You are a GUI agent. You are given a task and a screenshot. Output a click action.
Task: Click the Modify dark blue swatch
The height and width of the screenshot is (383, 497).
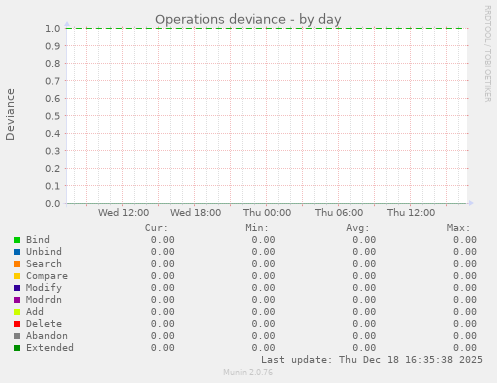17,288
